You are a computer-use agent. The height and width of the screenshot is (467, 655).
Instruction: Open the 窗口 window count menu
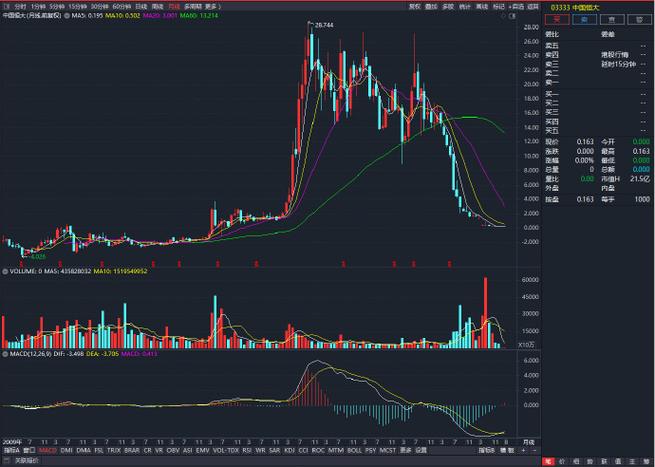[x=29, y=450]
